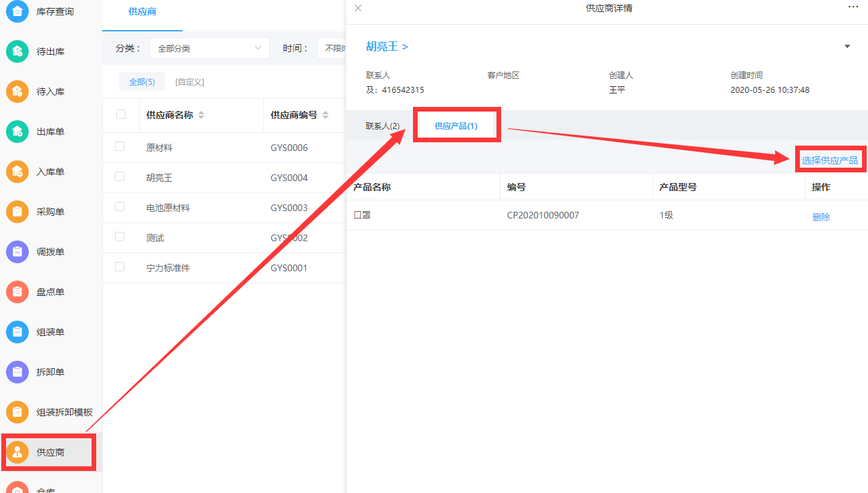868x493 pixels.
Task: Click product model 1级 cell
Action: pos(666,216)
